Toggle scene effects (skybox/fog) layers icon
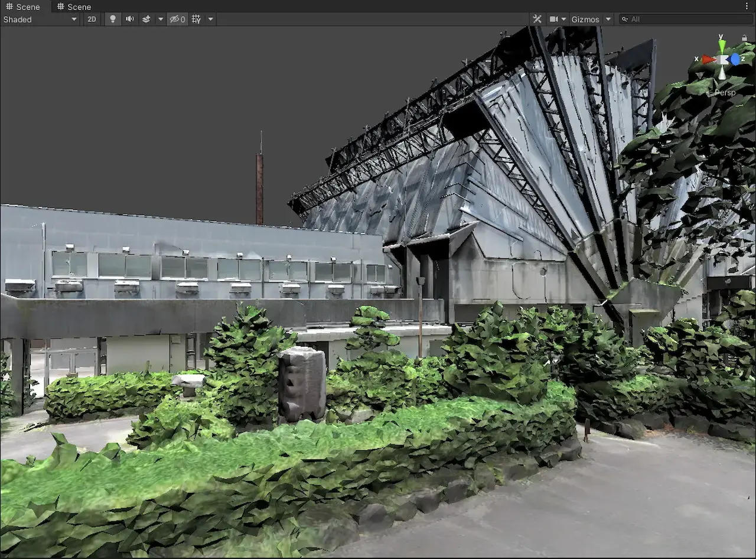Screen dimensions: 756x559 click(x=146, y=19)
